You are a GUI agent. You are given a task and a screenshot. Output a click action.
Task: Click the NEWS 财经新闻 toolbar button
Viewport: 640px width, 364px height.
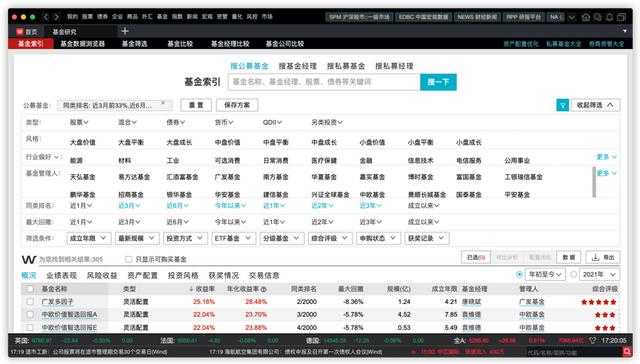(x=477, y=17)
